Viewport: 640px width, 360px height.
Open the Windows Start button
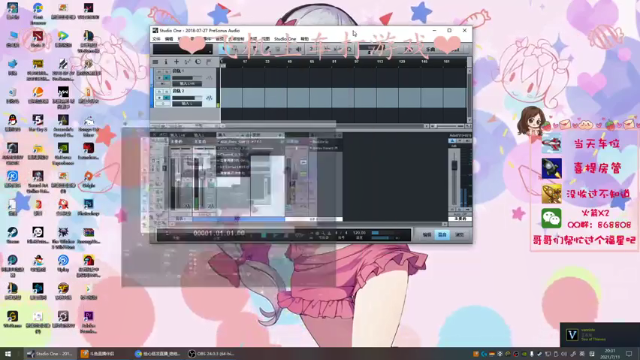point(8,354)
